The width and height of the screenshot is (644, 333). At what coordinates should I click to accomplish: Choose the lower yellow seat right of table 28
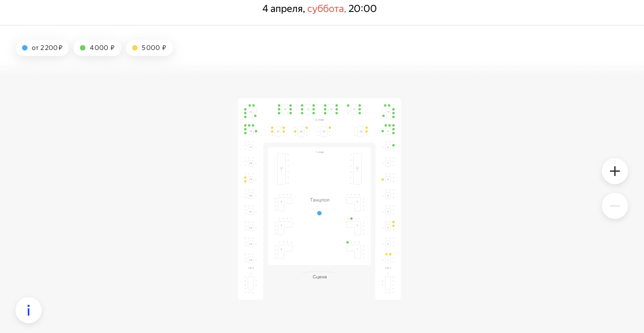(367, 131)
